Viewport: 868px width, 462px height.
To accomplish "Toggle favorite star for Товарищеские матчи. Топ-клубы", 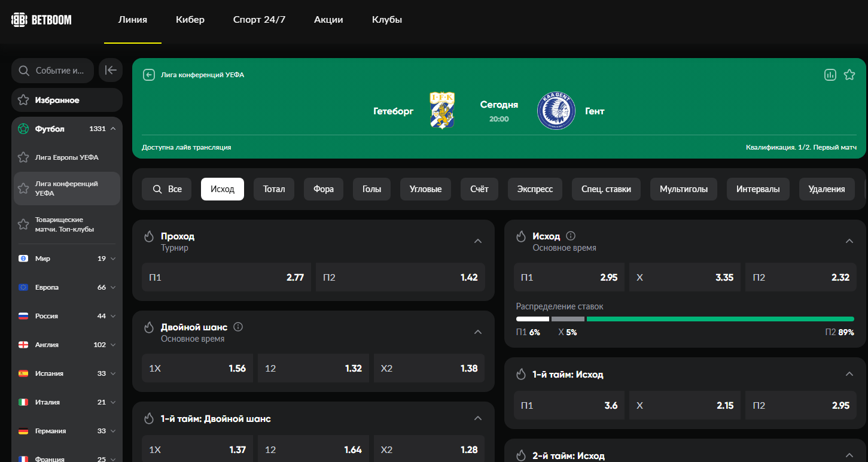I will tap(23, 224).
